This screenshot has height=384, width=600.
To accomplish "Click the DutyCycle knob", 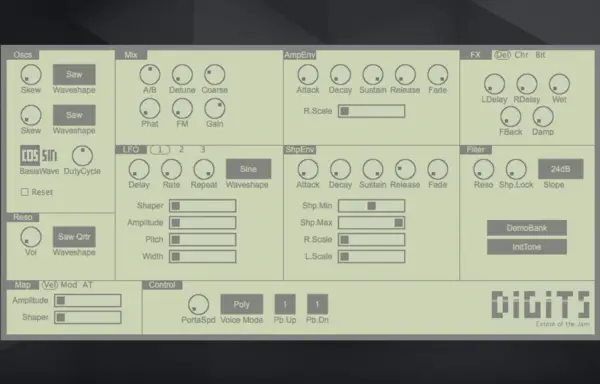I will [82, 156].
